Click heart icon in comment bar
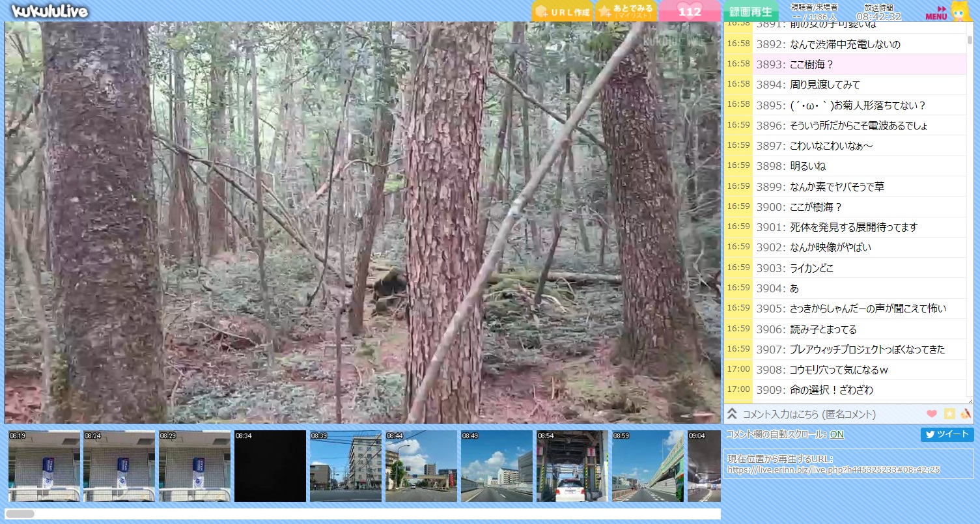 pyautogui.click(x=931, y=414)
